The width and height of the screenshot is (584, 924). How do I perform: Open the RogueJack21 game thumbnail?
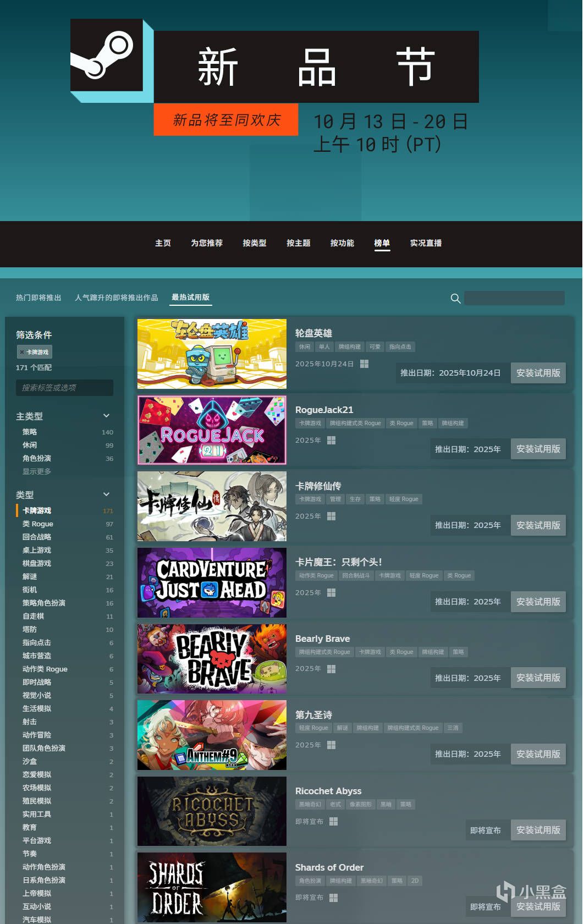click(x=212, y=430)
